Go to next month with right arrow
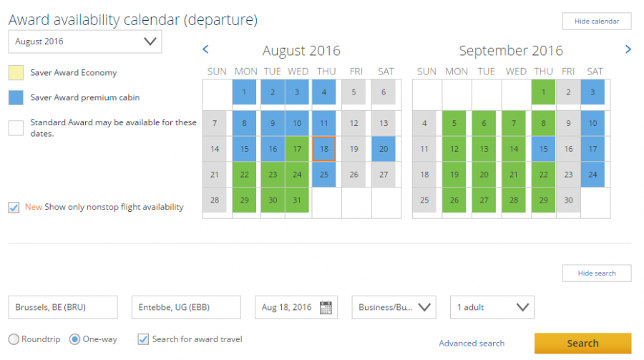This screenshot has width=644, height=360. pos(628,49)
